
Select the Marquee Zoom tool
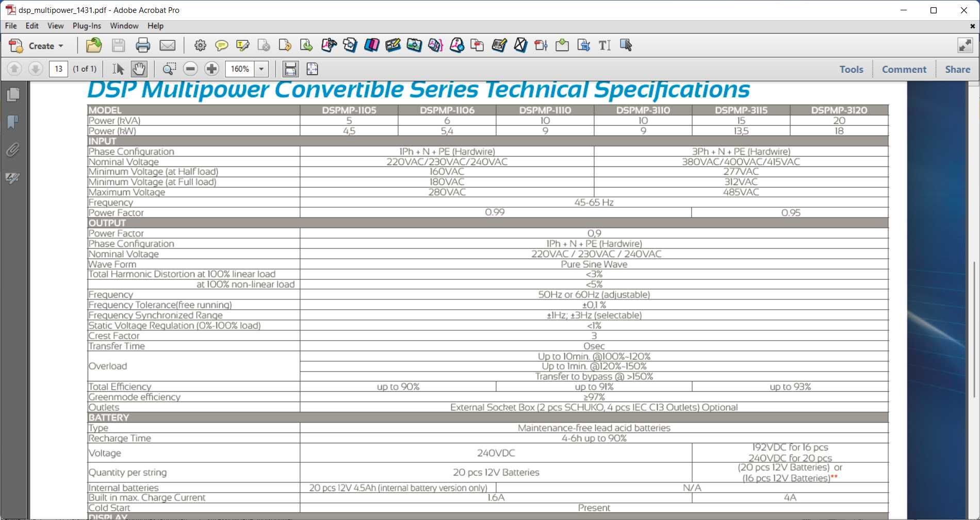pyautogui.click(x=169, y=69)
